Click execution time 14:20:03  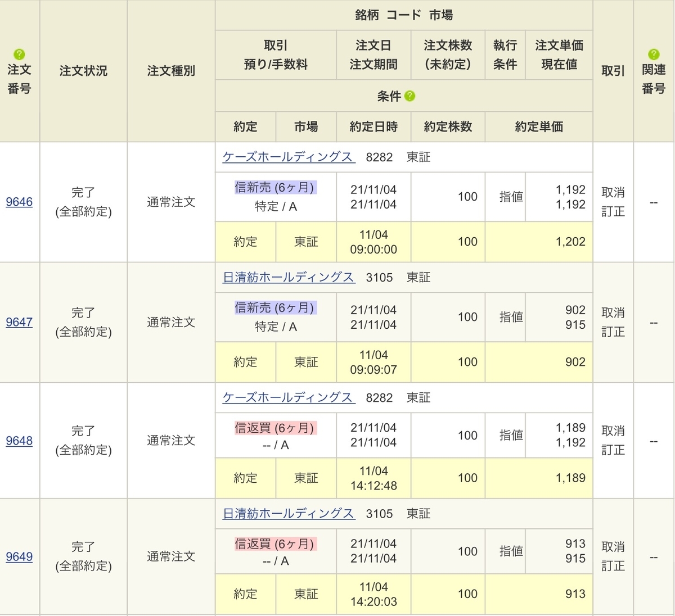(x=373, y=601)
